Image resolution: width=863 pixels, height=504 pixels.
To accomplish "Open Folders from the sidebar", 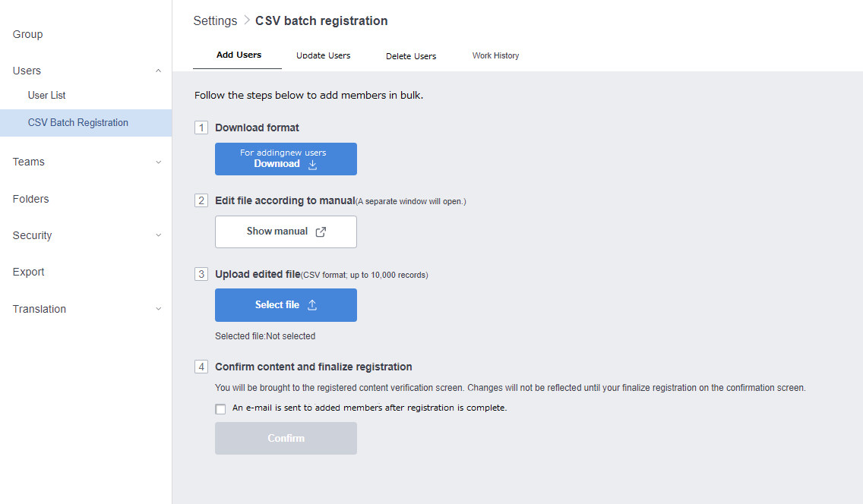I will pos(31,199).
